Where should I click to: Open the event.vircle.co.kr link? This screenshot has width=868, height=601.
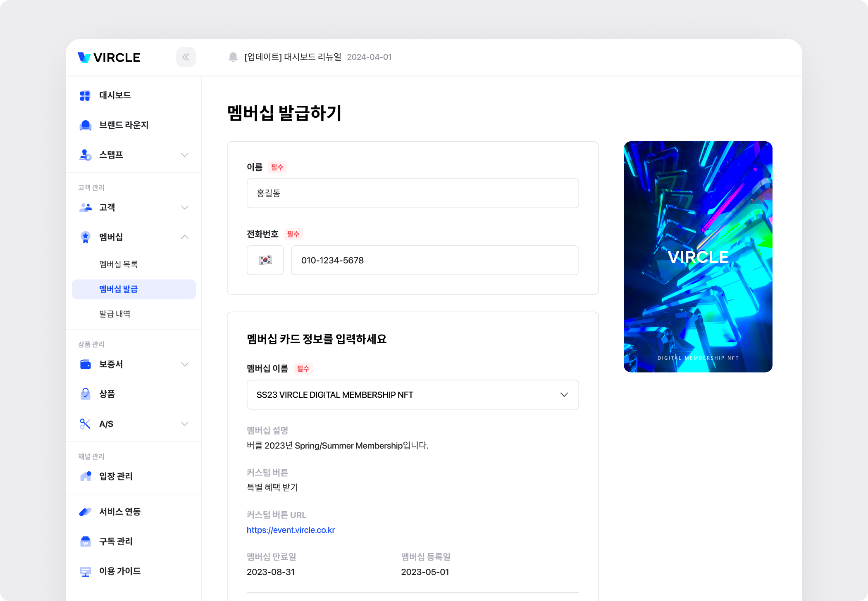(291, 530)
